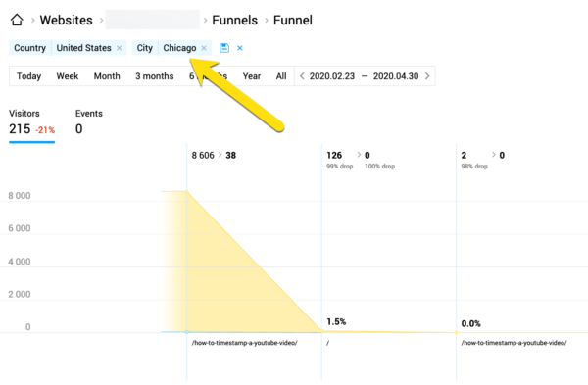The image size is (588, 385).
Task: Go to next date range arrow
Action: (427, 76)
